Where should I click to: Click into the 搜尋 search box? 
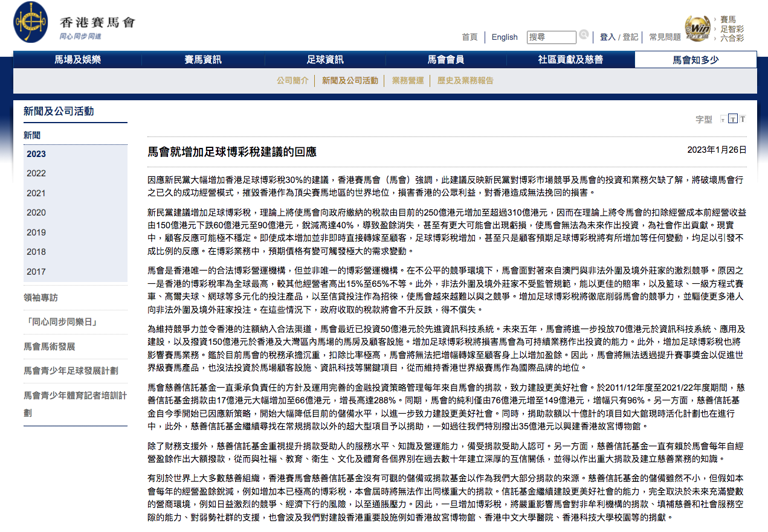[552, 37]
